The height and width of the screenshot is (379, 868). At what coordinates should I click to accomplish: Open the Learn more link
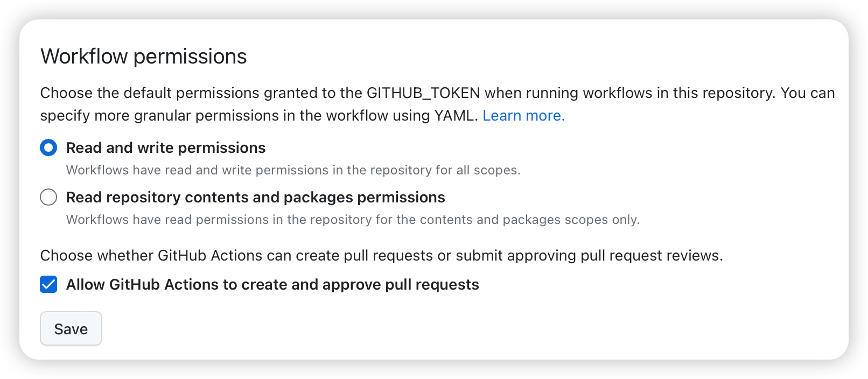523,116
